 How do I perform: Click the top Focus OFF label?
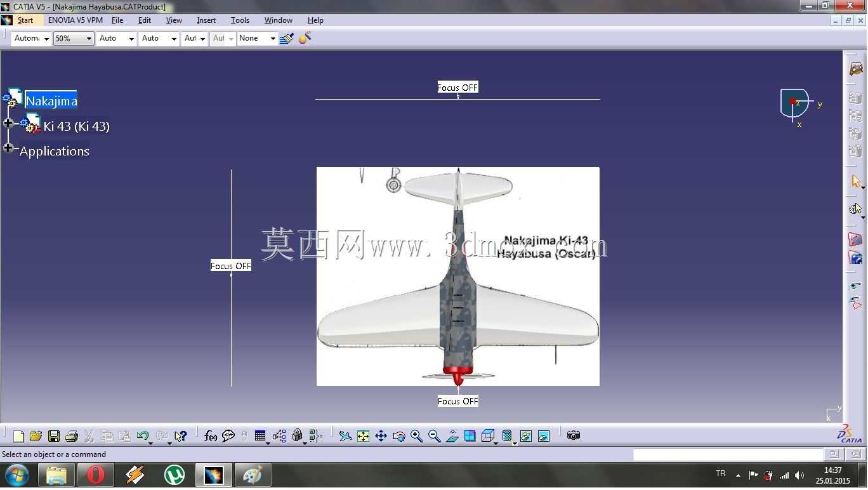[457, 88]
